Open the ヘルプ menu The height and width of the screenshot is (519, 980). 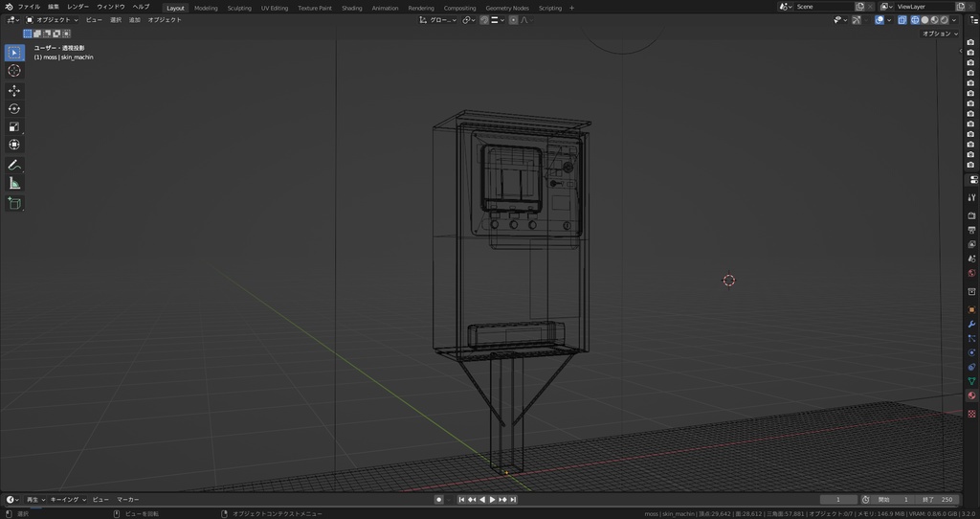click(142, 7)
